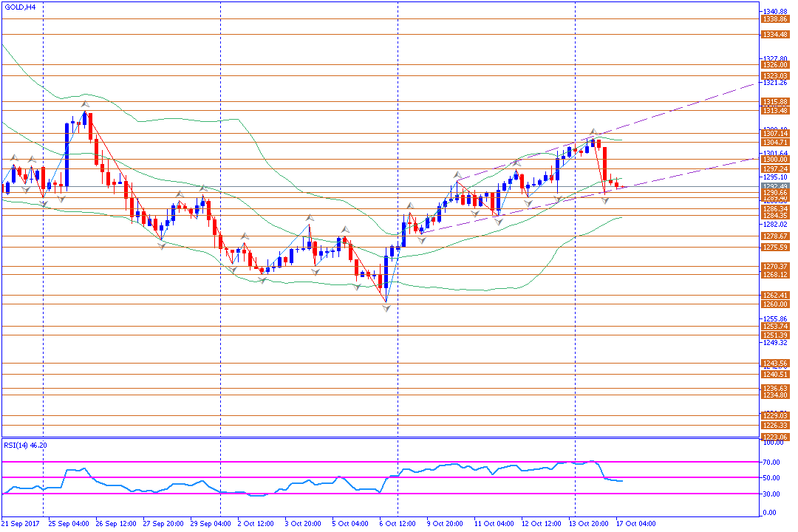Click the 1326.00 price level label
The width and height of the screenshot is (798, 532).
point(775,65)
